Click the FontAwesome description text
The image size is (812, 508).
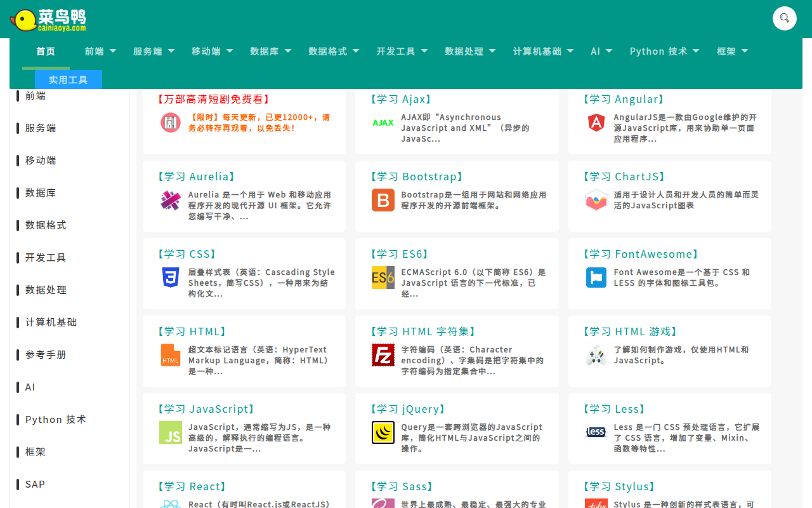click(682, 277)
